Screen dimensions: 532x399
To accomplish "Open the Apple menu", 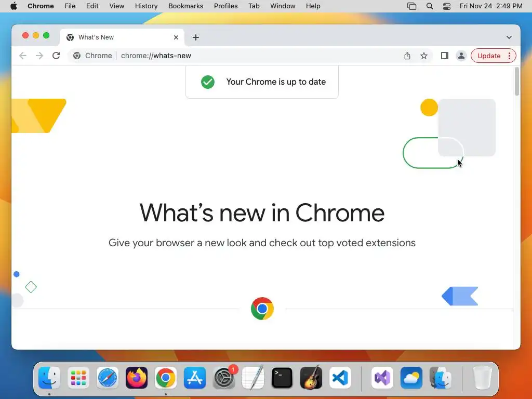I will tap(14, 6).
